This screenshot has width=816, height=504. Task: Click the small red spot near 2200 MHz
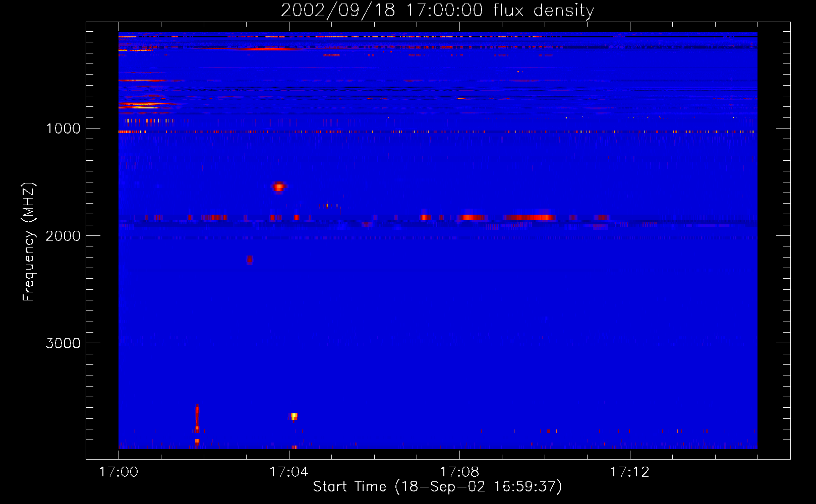(249, 260)
